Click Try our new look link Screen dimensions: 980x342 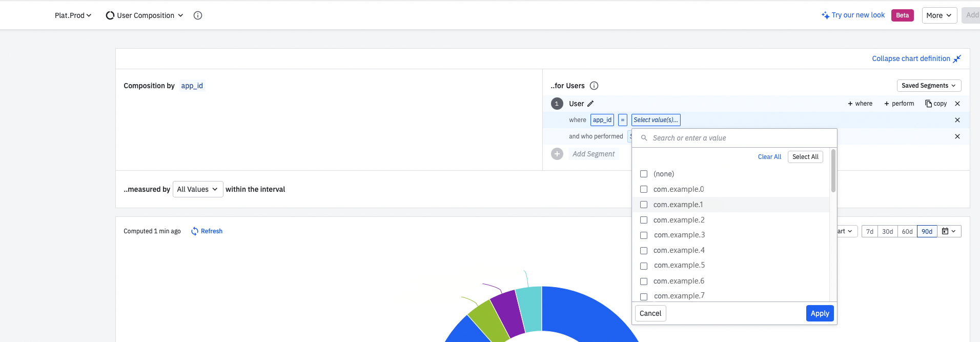point(858,15)
